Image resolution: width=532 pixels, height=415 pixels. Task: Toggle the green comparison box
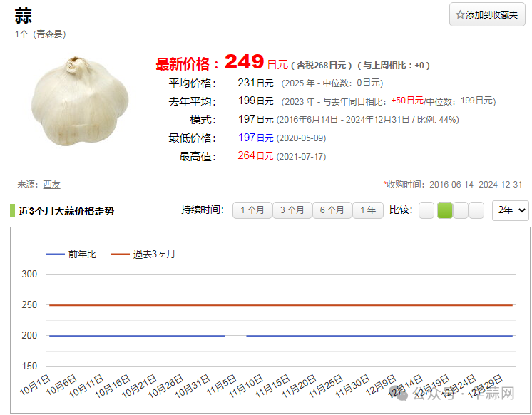(x=445, y=210)
